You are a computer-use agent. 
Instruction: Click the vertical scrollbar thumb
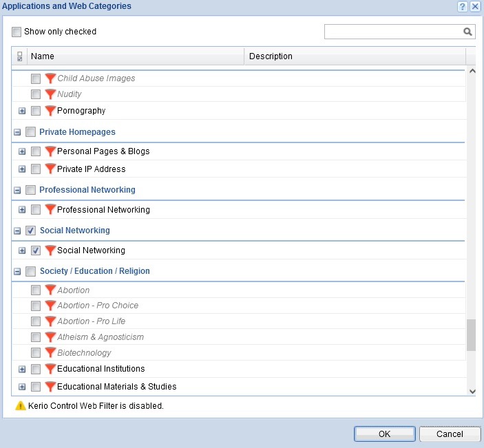[471, 335]
